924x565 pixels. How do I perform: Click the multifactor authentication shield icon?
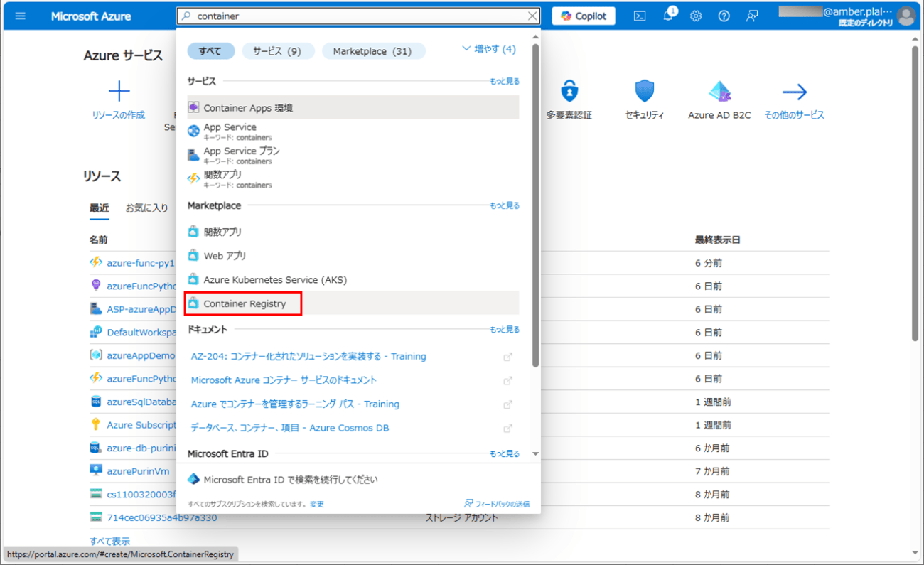click(x=569, y=92)
